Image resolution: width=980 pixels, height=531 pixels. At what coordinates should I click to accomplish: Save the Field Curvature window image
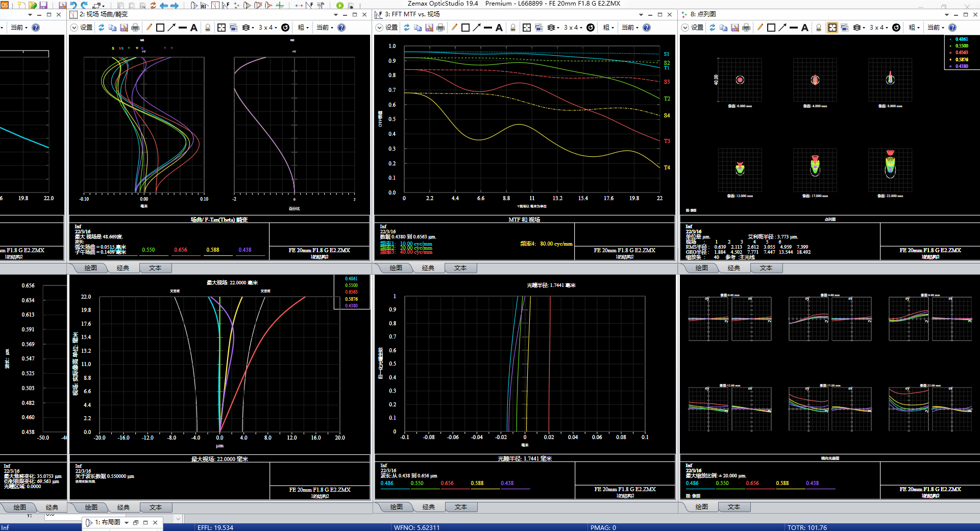click(x=124, y=28)
